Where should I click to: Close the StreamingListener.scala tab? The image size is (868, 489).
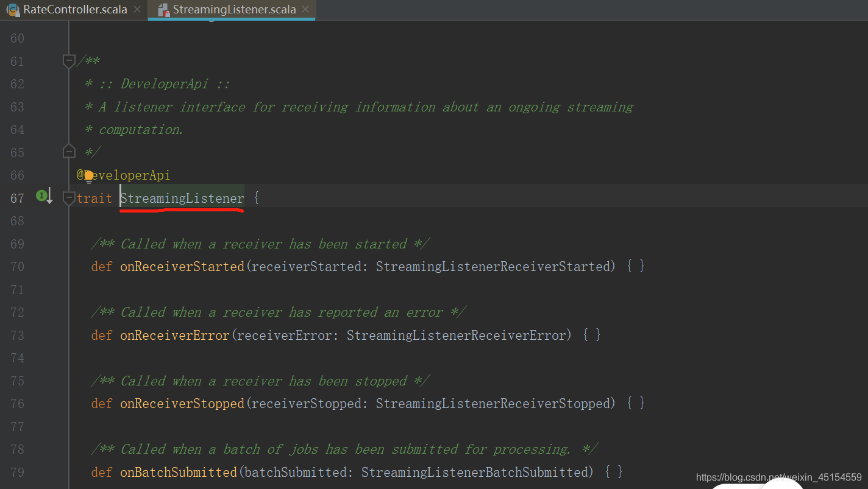click(x=305, y=9)
